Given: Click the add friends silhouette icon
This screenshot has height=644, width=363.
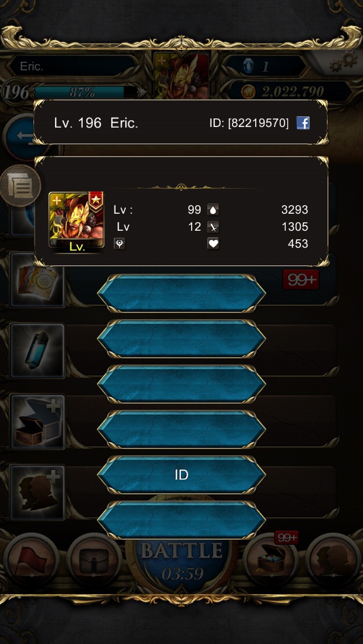Looking at the screenshot, I should coord(37,493).
